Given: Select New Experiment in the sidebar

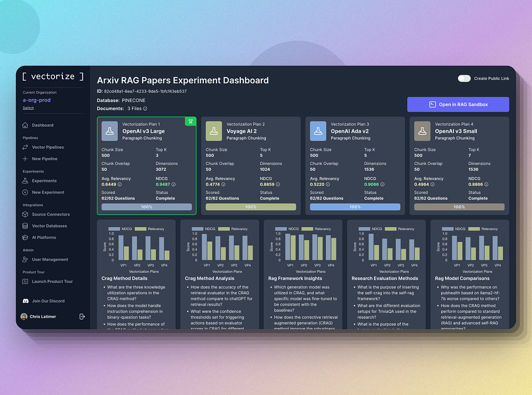Looking at the screenshot, I should coord(47,192).
